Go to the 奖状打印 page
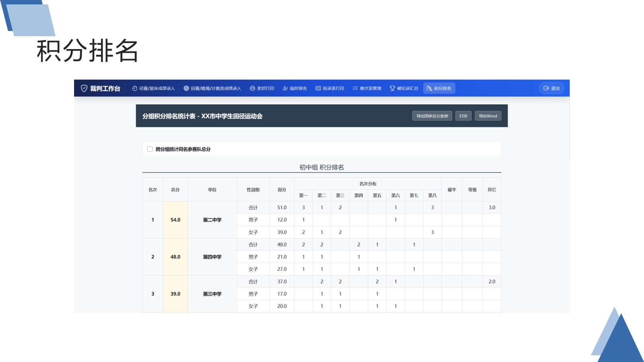 [262, 88]
